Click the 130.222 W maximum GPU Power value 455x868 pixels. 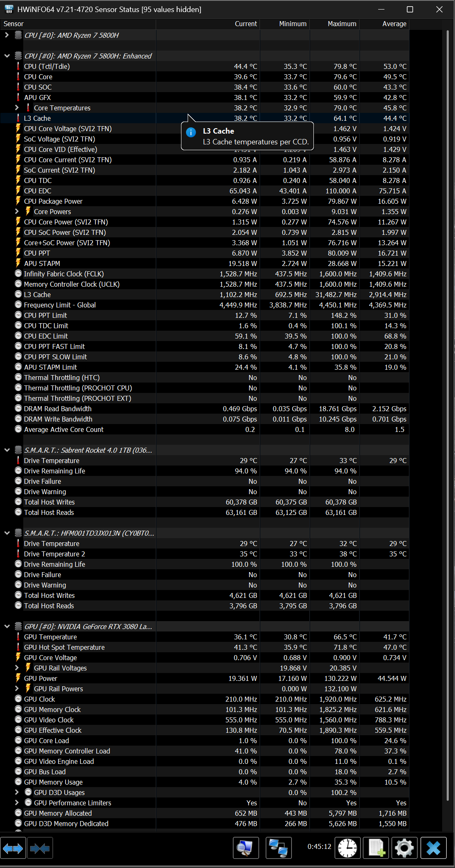(340, 678)
